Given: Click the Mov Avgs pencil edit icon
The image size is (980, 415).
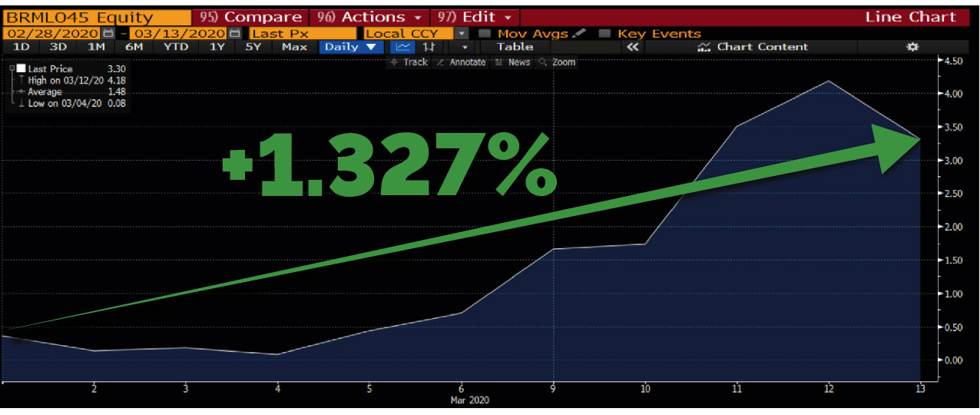Looking at the screenshot, I should coord(579,34).
